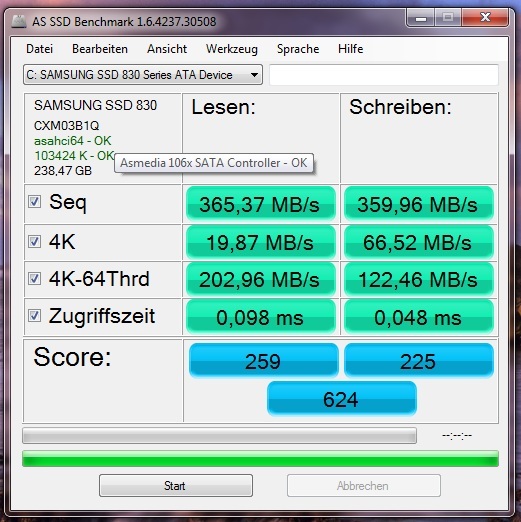Toggle the Seq test checkbox

(x=34, y=202)
